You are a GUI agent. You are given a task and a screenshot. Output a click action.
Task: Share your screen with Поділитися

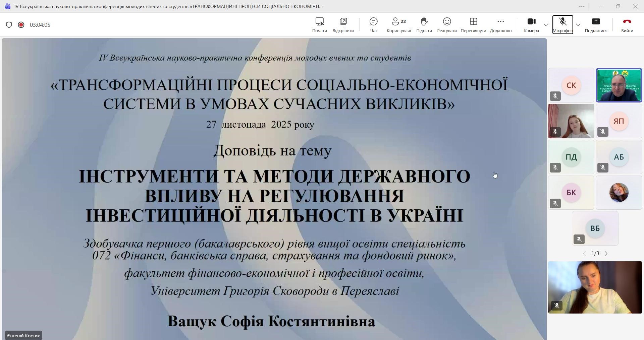click(x=596, y=25)
